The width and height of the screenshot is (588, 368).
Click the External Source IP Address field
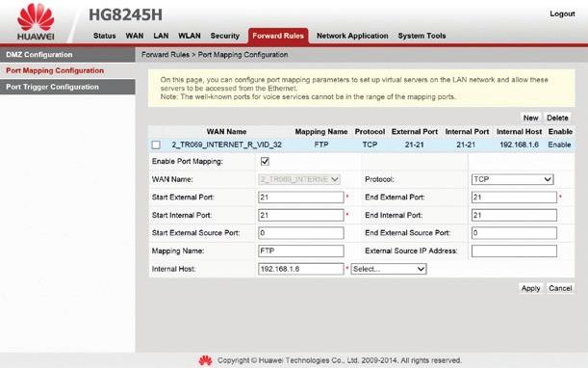(514, 250)
